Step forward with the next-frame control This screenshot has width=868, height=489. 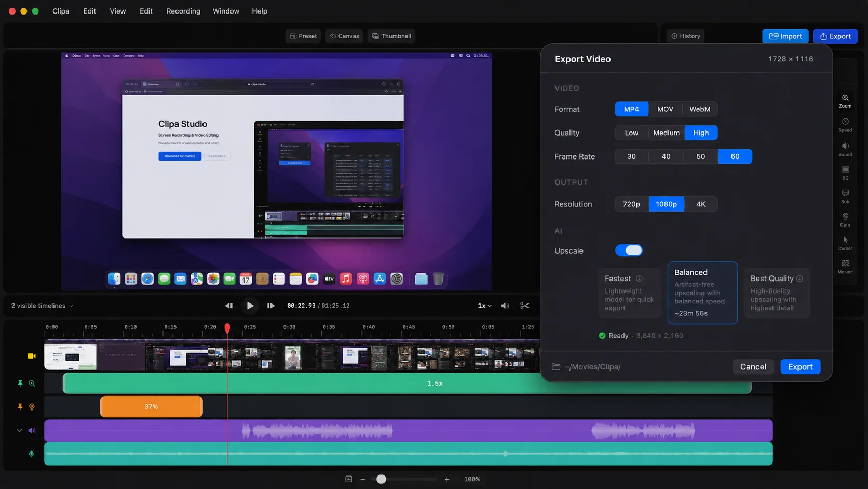[x=270, y=306]
